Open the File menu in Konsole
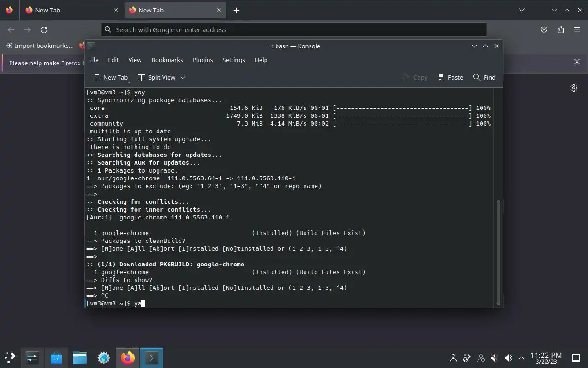 pyautogui.click(x=94, y=60)
